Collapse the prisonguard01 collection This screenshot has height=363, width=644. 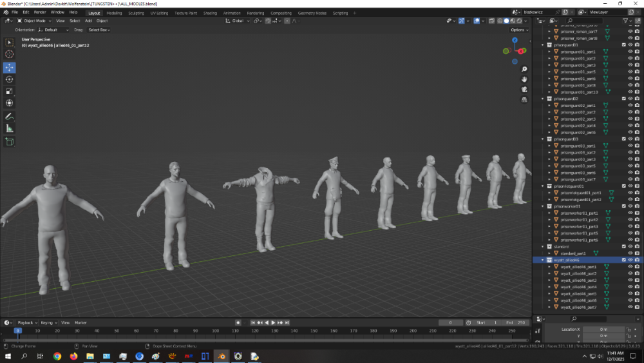pyautogui.click(x=542, y=45)
